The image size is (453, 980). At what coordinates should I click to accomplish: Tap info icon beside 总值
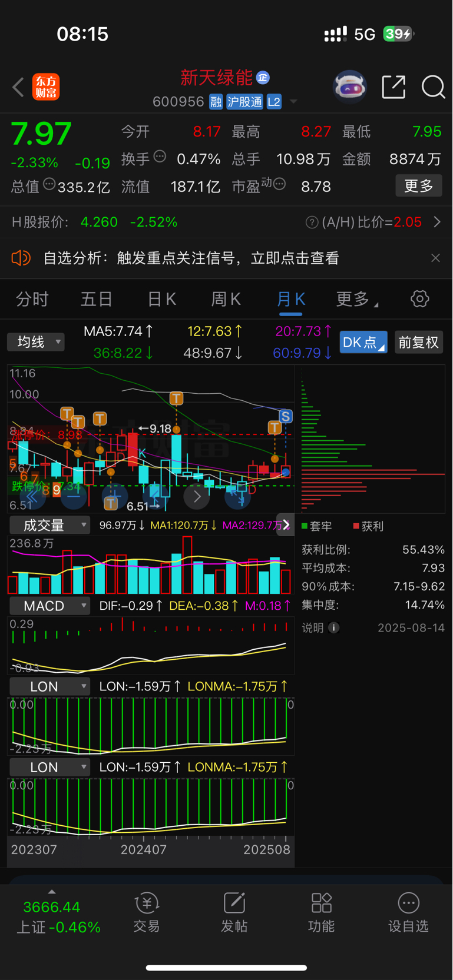[x=49, y=184]
